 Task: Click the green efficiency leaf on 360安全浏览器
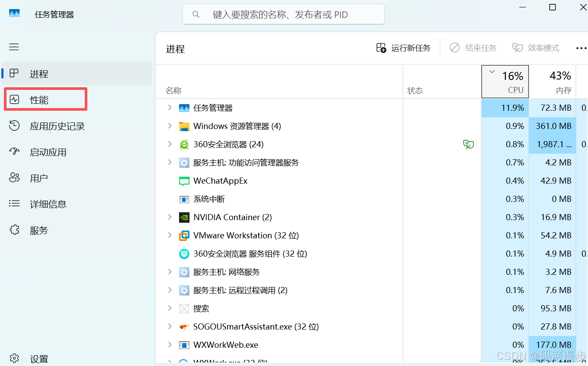[x=468, y=144]
